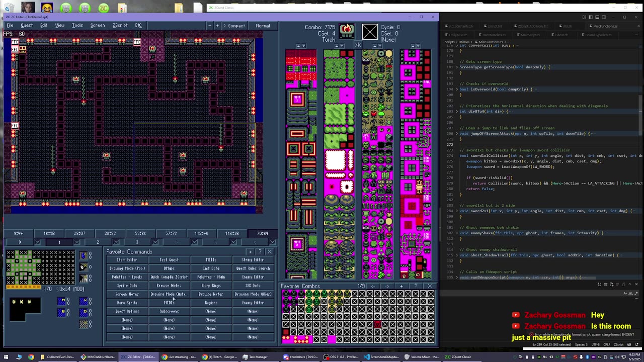
Task: Toggle the checkbox next to layer 1
Action: (x=77, y=242)
